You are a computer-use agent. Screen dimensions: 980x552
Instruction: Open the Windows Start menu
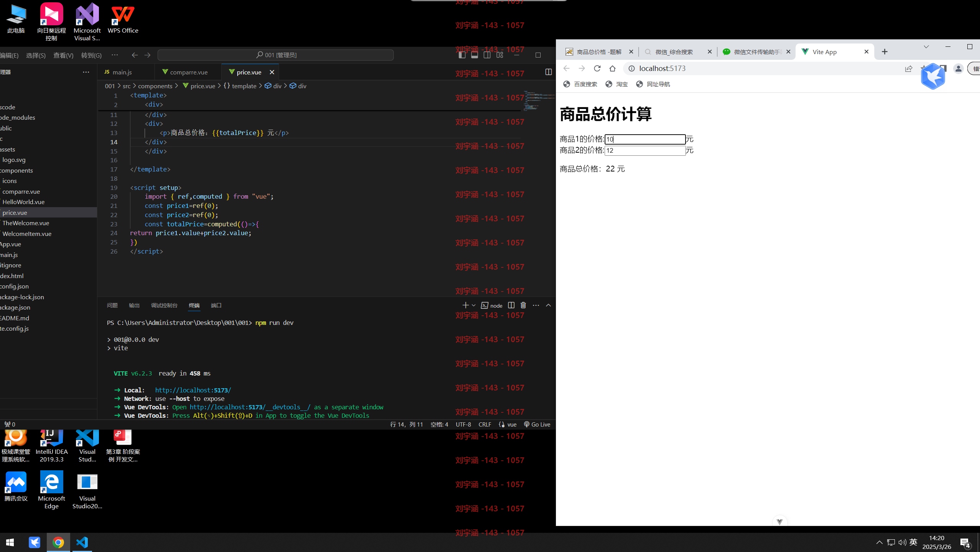point(10,542)
